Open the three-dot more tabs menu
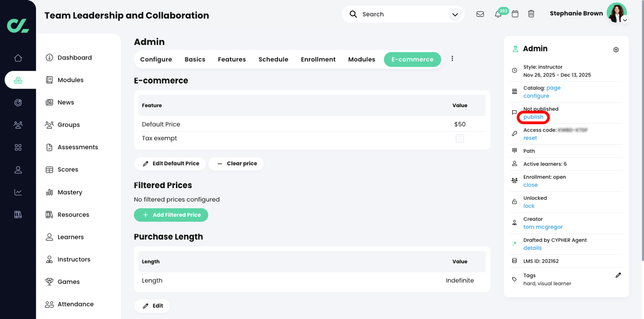644x319 pixels. click(452, 59)
